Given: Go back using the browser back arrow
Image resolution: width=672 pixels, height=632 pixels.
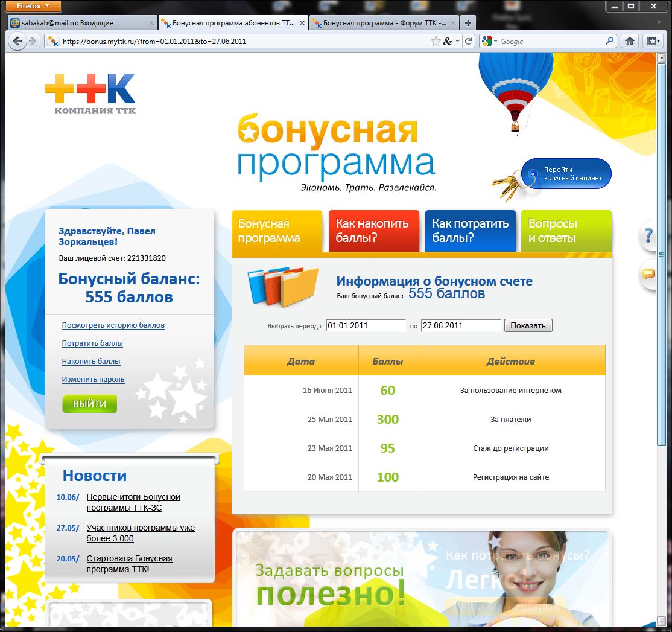Looking at the screenshot, I should 17,41.
